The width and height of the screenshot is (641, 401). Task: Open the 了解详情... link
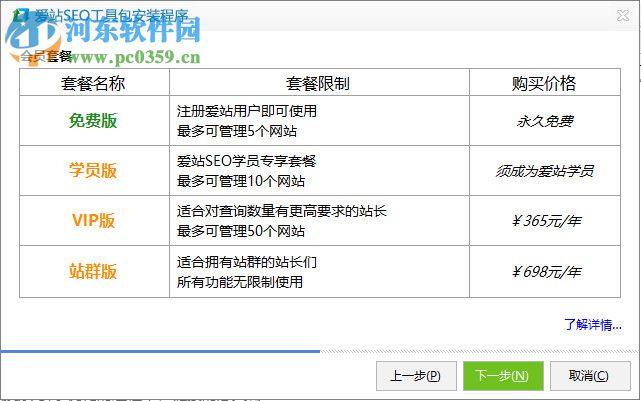(593, 325)
